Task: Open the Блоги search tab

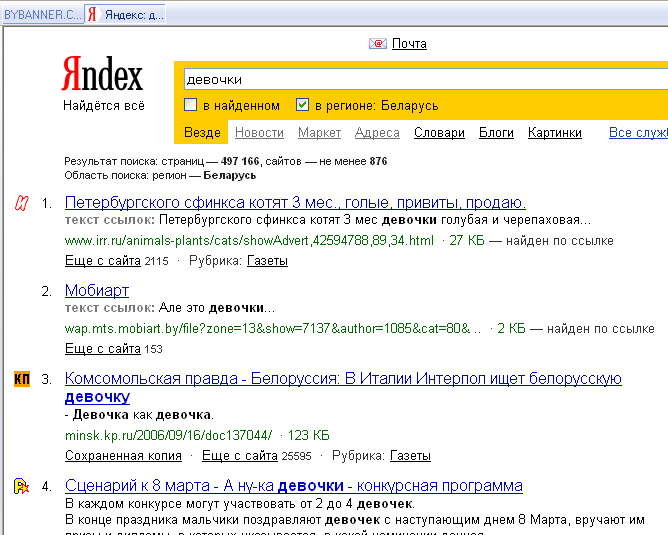Action: (x=496, y=132)
